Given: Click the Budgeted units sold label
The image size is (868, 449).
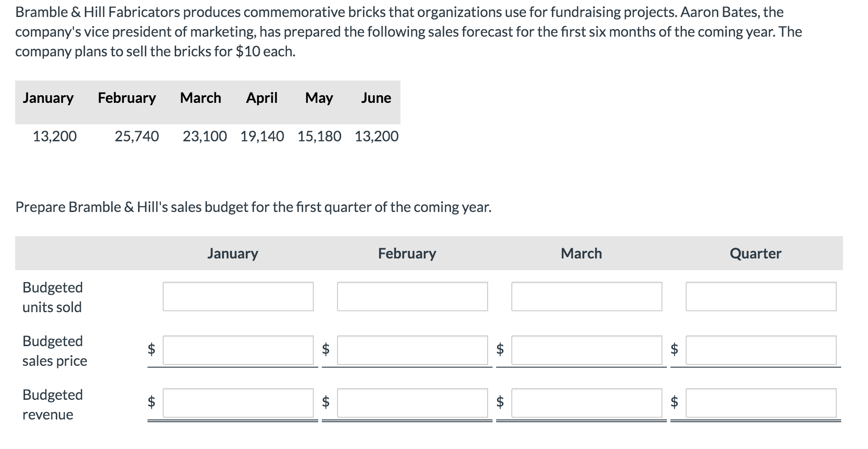Looking at the screenshot, I should click(53, 297).
